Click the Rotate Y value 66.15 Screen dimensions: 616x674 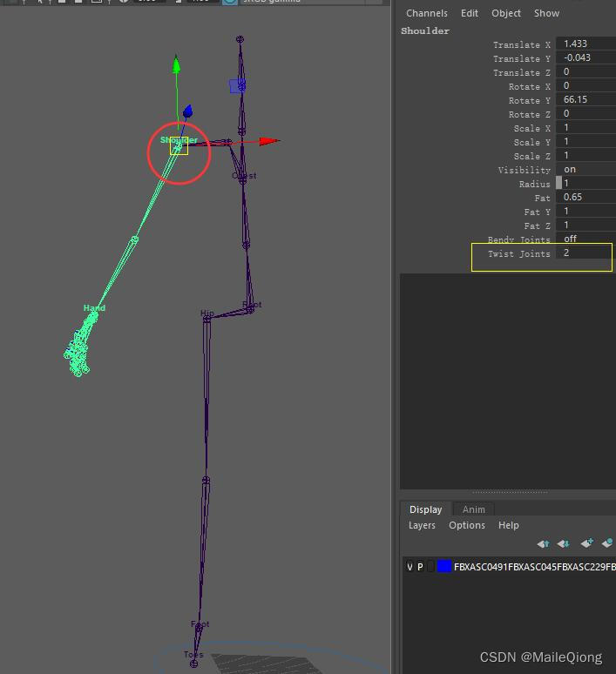[x=586, y=100]
